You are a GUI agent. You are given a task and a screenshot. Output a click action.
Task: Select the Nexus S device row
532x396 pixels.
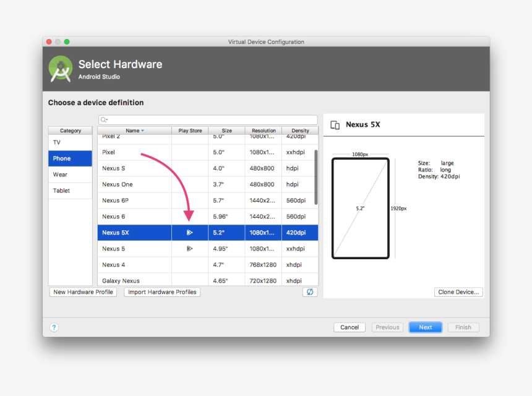[x=208, y=168]
